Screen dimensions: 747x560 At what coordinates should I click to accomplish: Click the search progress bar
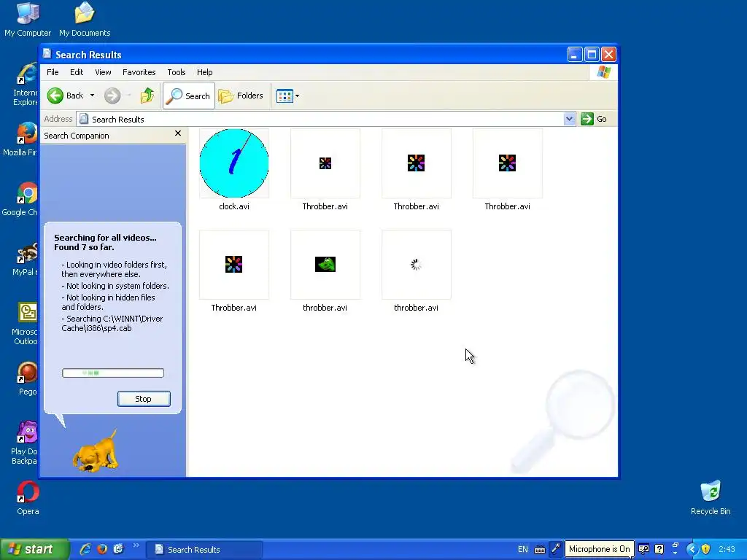[x=113, y=373]
